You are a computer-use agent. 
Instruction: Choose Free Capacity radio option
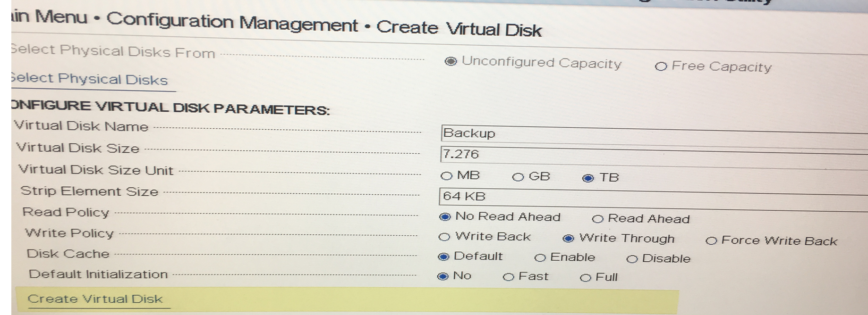pos(661,66)
